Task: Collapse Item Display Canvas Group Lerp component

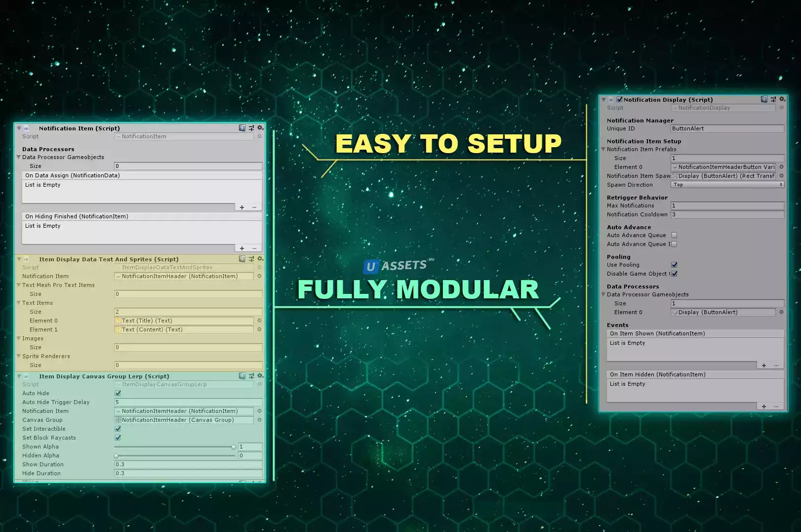Action: click(x=19, y=376)
